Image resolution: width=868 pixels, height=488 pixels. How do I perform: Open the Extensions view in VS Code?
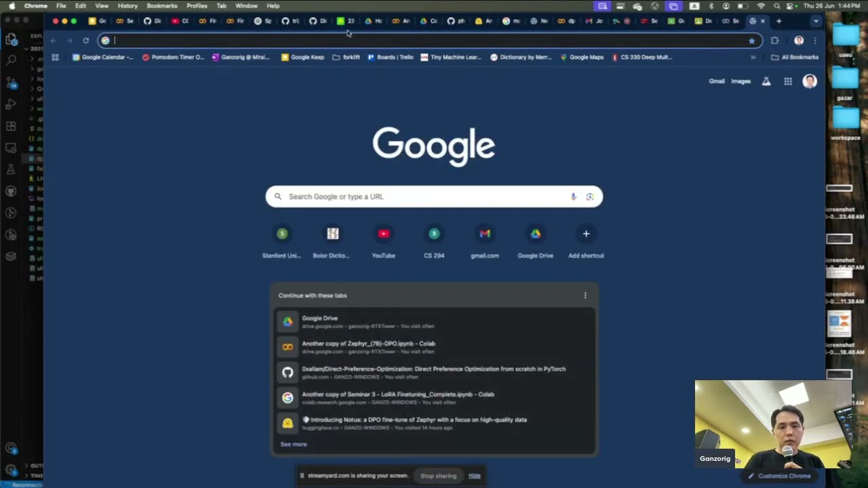11,126
